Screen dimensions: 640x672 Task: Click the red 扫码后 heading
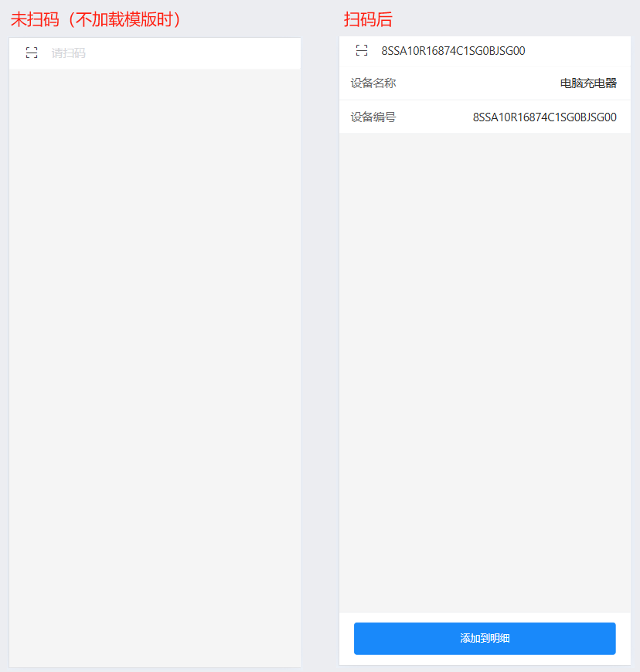(x=368, y=19)
